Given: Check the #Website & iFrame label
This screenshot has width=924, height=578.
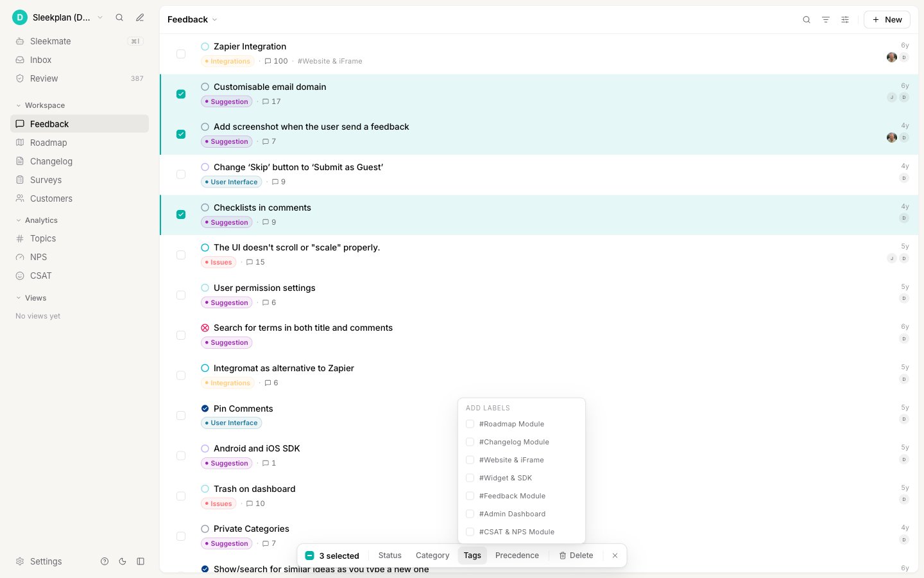Looking at the screenshot, I should pos(470,460).
